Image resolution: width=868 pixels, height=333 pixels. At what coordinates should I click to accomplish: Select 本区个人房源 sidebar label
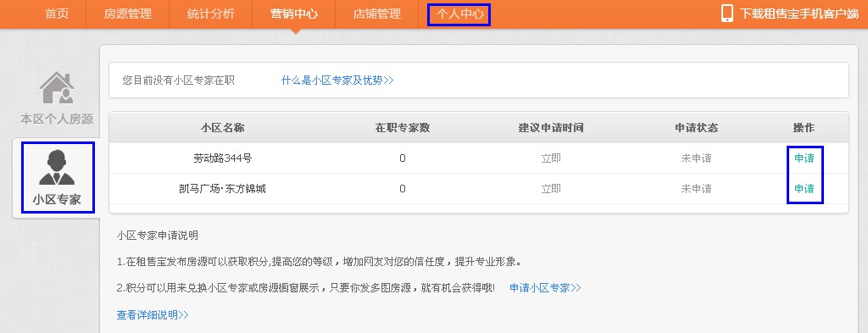57,119
